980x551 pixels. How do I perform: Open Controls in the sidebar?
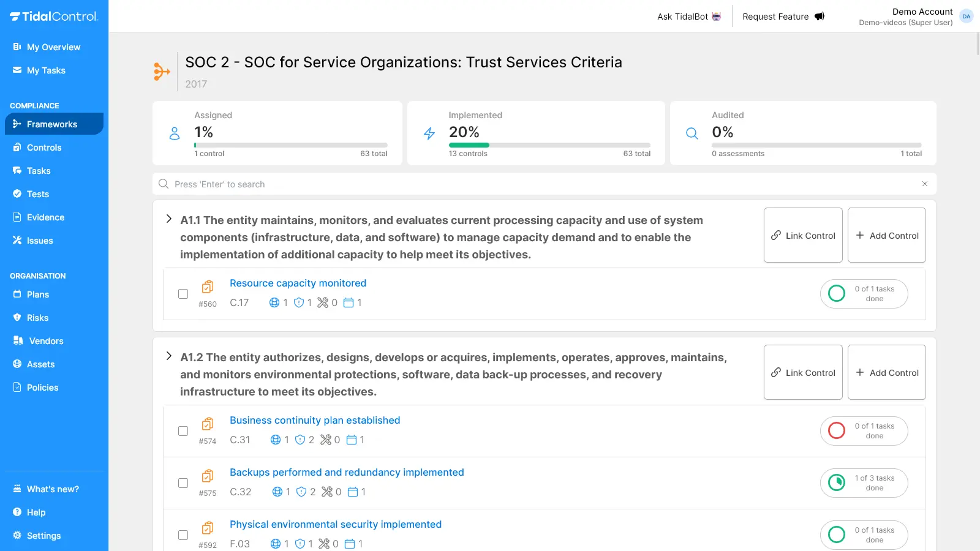tap(44, 148)
